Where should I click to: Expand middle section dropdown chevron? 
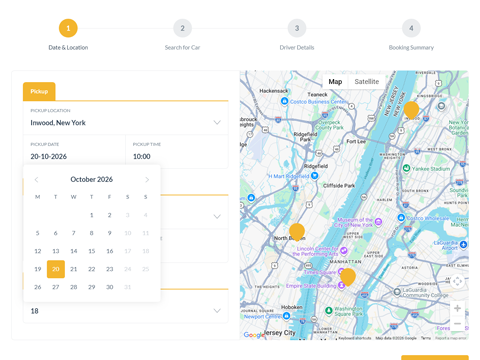click(x=217, y=216)
